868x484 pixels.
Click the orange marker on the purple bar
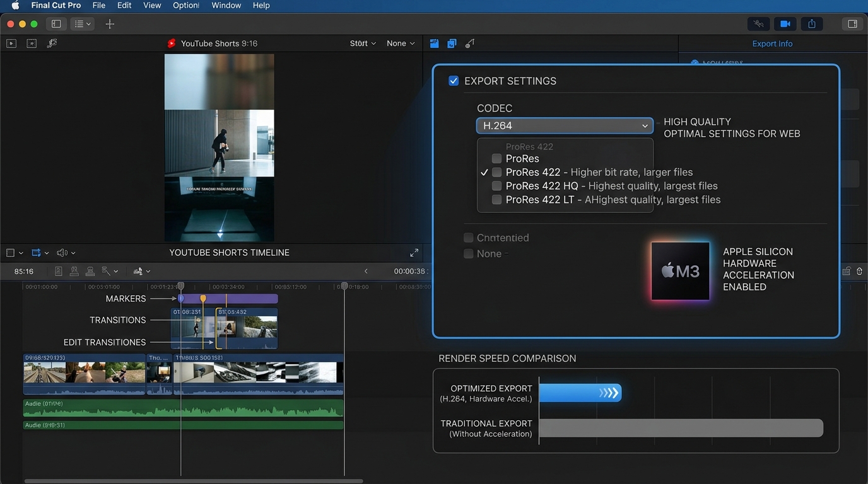tap(203, 298)
